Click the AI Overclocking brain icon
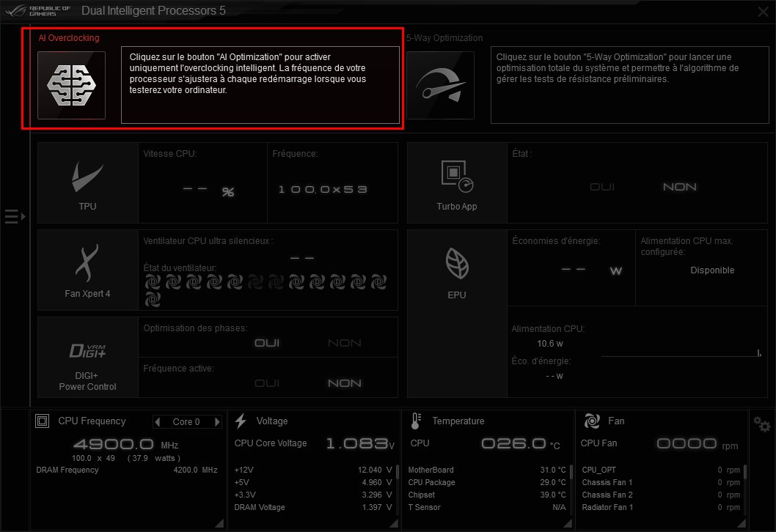This screenshot has width=776, height=532. (72, 85)
